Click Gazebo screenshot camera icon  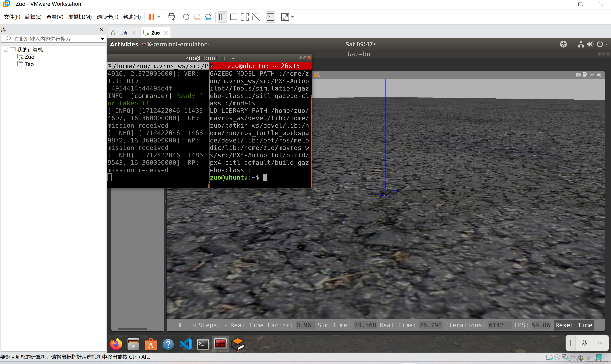click(578, 75)
